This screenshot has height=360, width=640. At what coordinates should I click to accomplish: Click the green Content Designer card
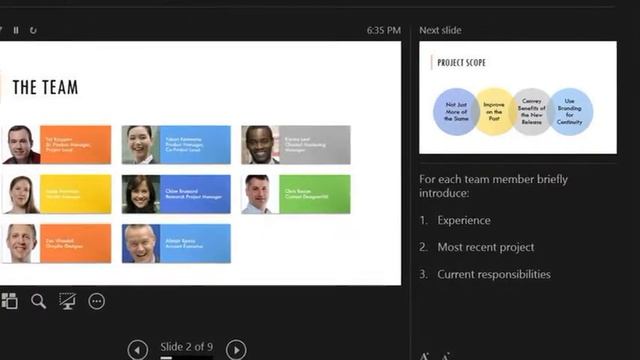click(315, 194)
